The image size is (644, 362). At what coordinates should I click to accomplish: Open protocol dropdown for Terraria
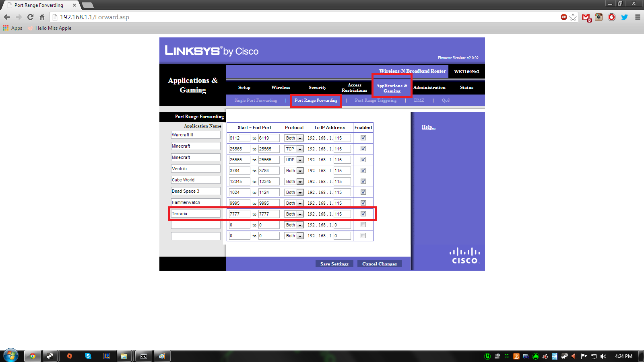pos(294,214)
